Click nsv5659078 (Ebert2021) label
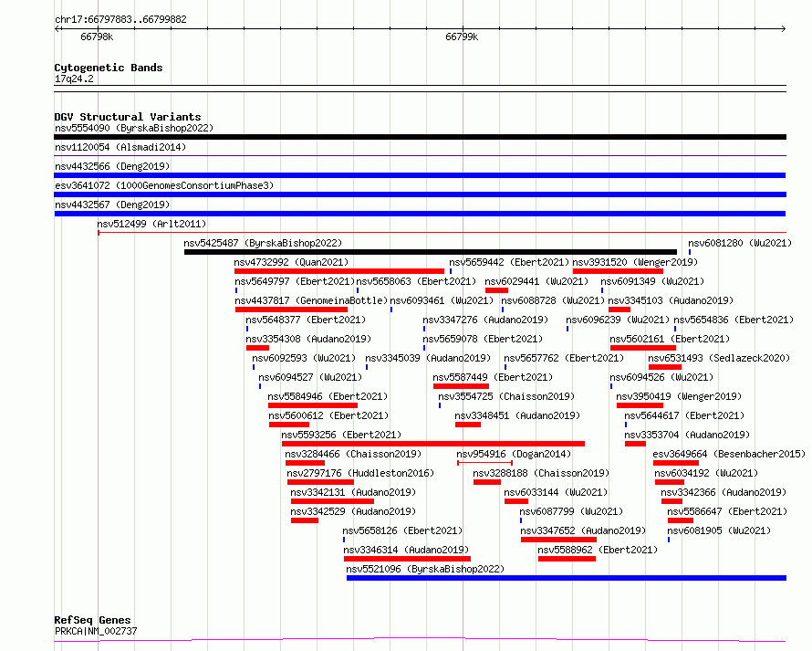The image size is (812, 651). pos(483,339)
